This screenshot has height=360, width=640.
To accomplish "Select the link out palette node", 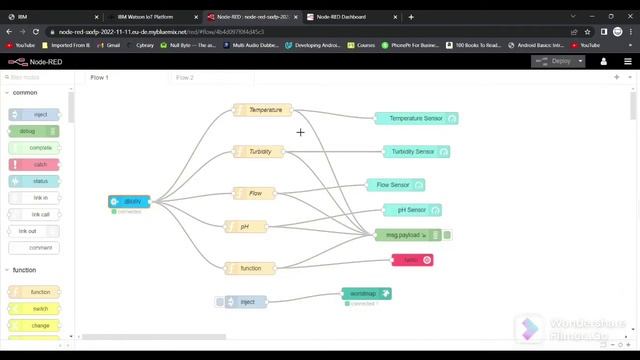I will (33, 231).
